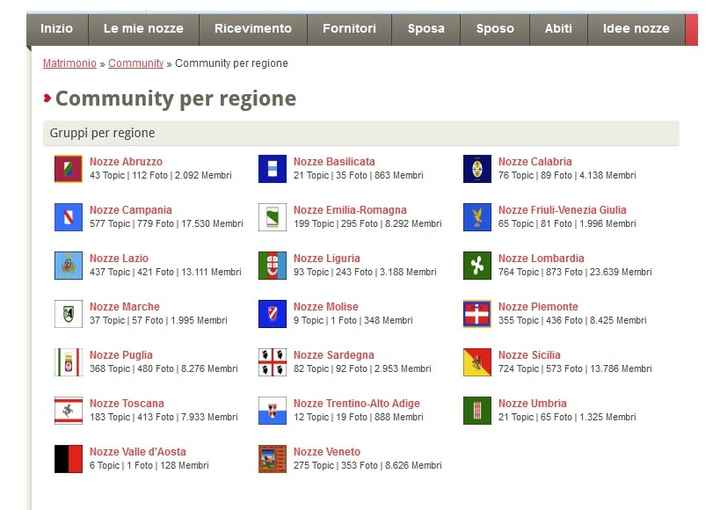
Task: Open the Nozze Sicilia group link
Action: click(x=529, y=355)
